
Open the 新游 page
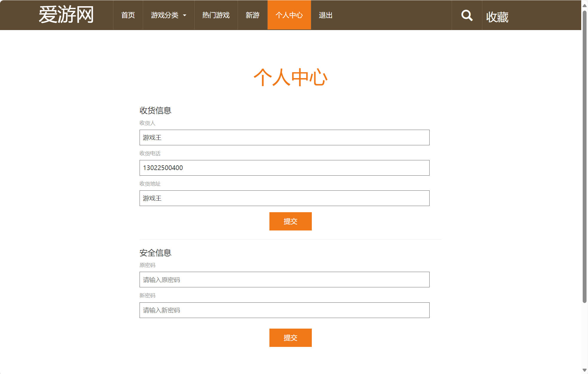click(252, 15)
